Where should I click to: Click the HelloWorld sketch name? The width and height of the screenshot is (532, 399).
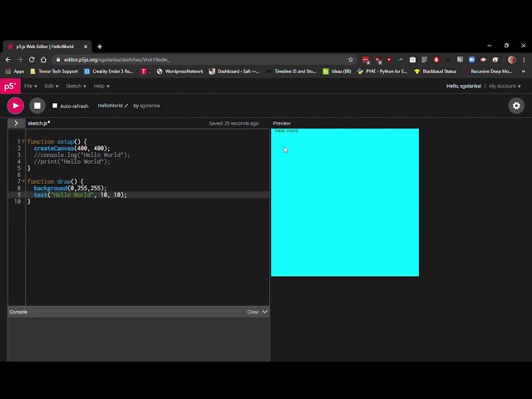point(110,106)
